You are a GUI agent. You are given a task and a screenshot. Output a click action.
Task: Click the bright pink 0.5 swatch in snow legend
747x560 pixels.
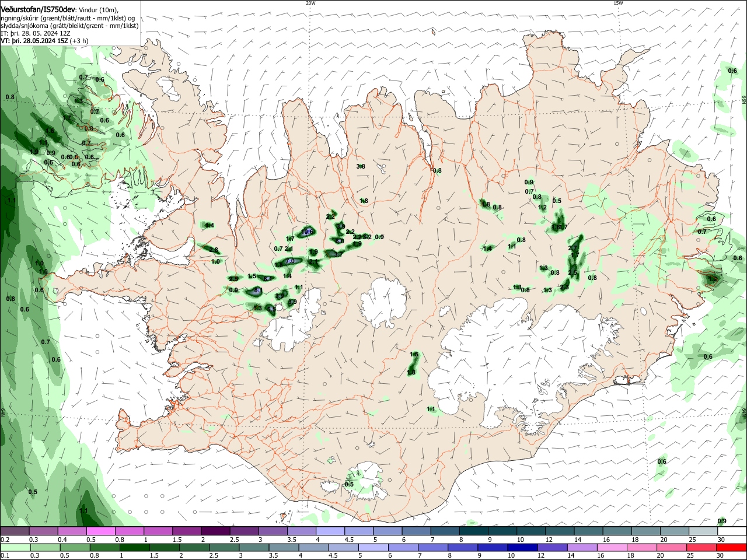coord(100,531)
